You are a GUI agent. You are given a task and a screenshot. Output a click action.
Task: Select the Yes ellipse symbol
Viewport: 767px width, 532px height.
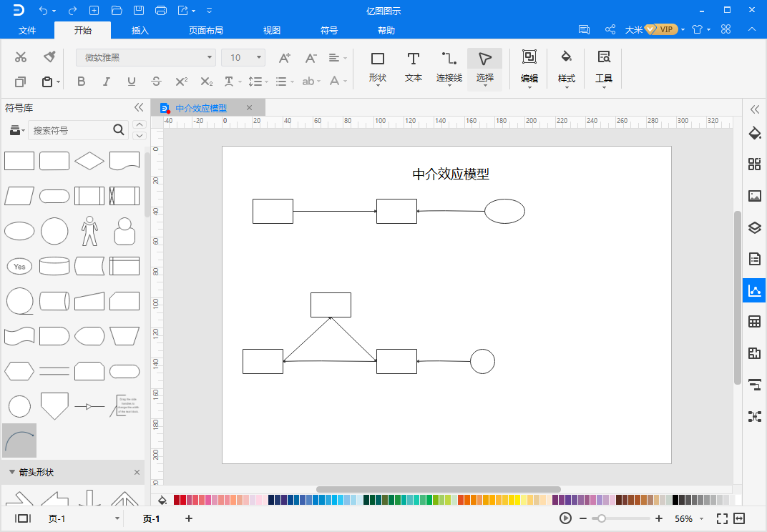(x=19, y=267)
